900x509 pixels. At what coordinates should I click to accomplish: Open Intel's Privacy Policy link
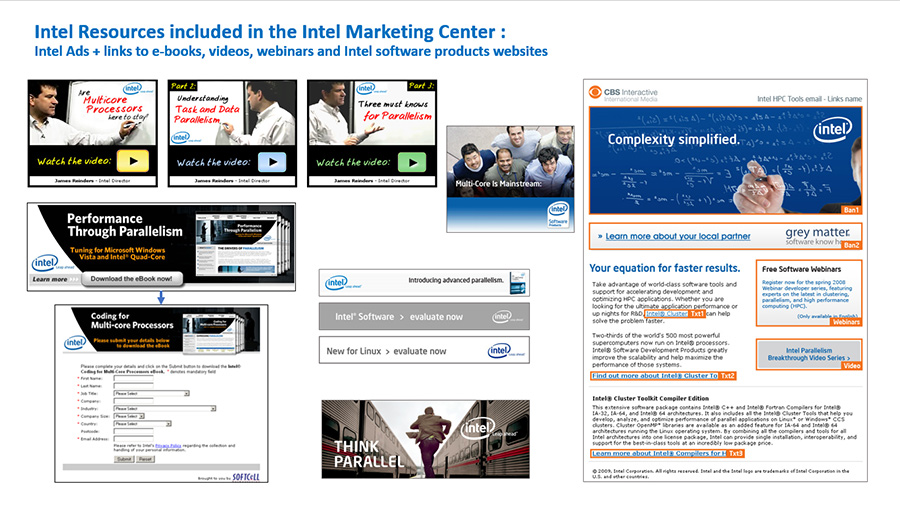pyautogui.click(x=168, y=446)
